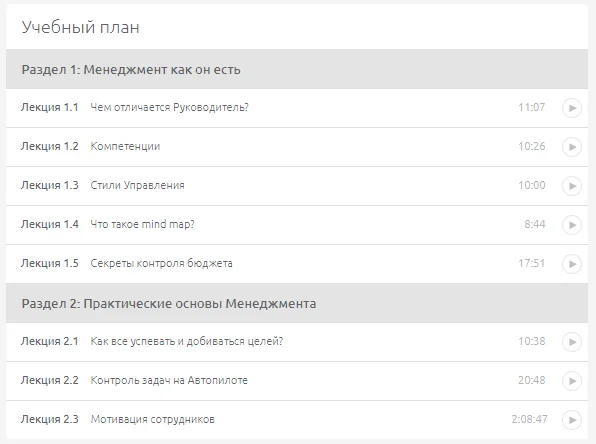This screenshot has width=596, height=444.
Task: Open Что такое mind map? title
Action: 142,224
